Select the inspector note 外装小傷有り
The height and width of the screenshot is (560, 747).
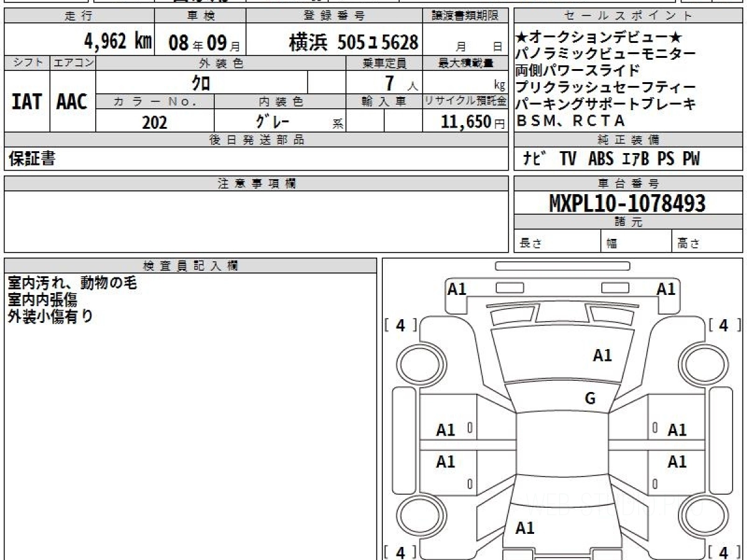(50, 316)
